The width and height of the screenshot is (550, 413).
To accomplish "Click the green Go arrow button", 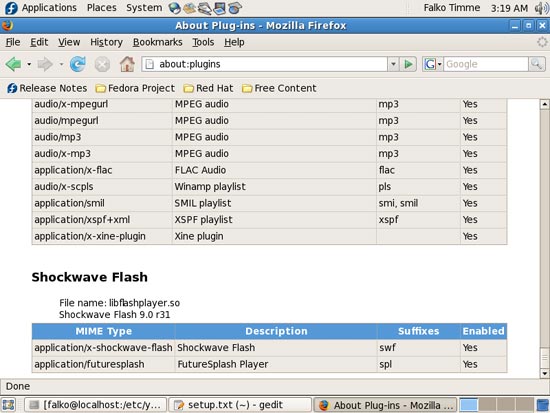I will [408, 64].
